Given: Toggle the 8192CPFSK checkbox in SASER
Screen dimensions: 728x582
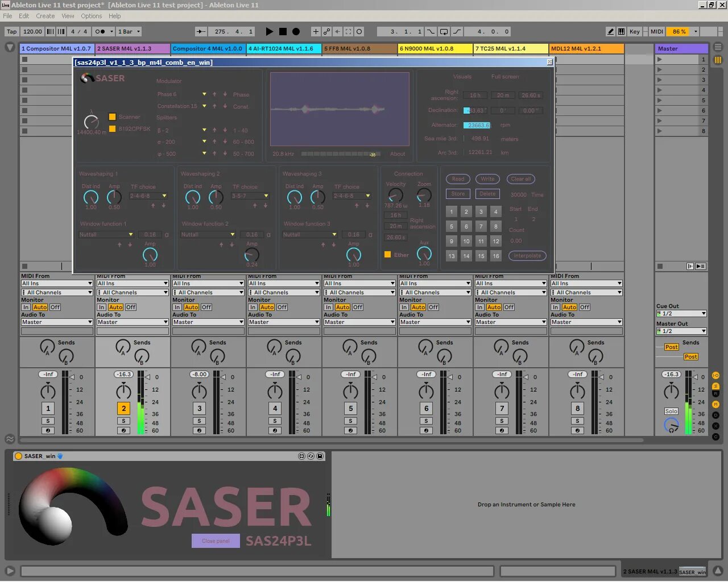Looking at the screenshot, I should (x=112, y=128).
